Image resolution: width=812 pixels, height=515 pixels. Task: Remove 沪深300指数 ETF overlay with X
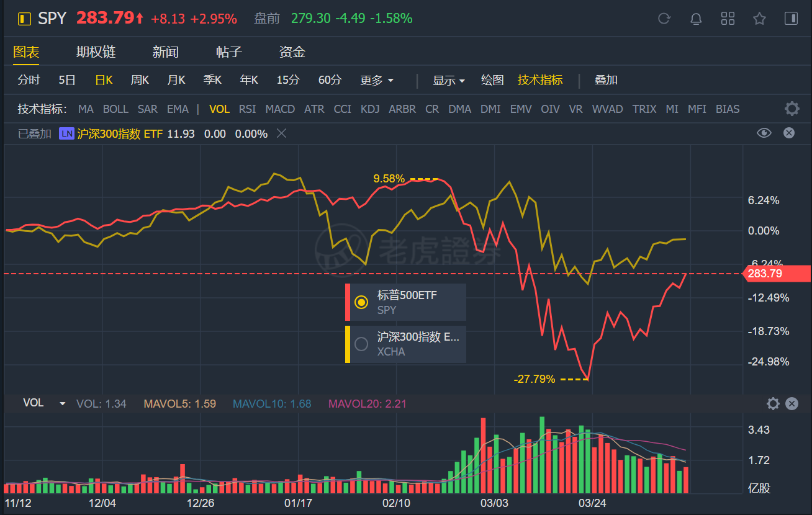[281, 133]
